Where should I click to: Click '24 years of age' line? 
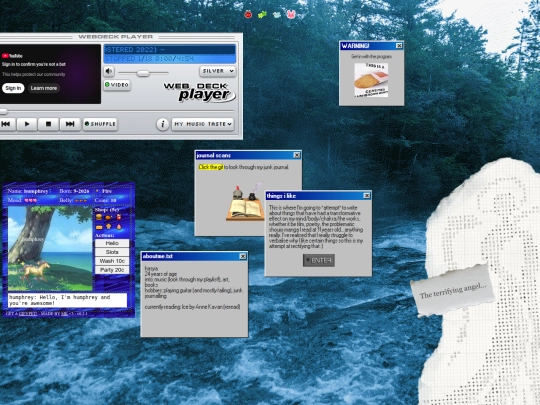pyautogui.click(x=161, y=274)
